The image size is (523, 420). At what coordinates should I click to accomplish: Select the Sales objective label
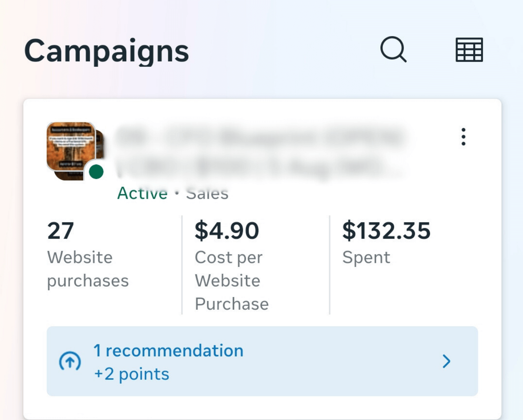(207, 193)
